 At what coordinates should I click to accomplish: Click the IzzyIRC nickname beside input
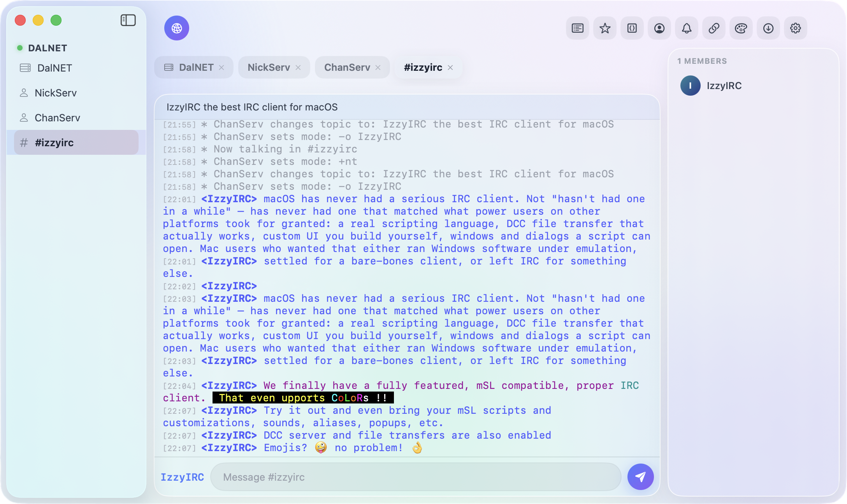[x=182, y=477]
